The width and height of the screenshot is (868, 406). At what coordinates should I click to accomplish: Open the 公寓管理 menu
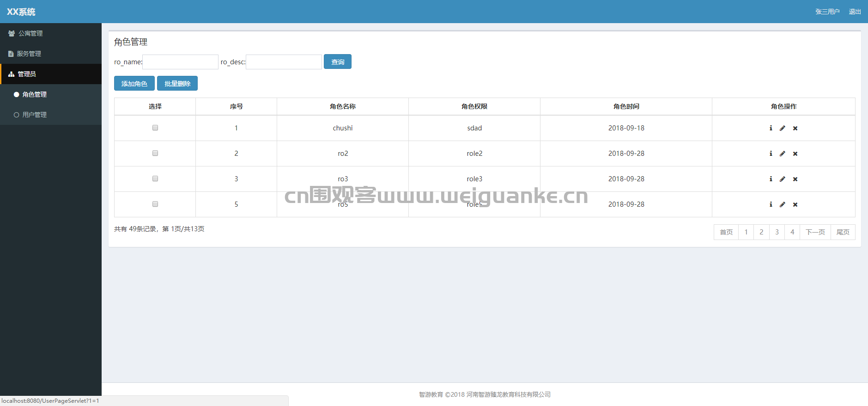pyautogui.click(x=51, y=33)
